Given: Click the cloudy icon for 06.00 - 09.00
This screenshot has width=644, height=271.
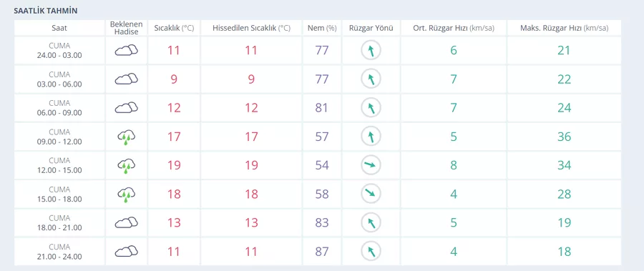Looking at the screenshot, I should pyautogui.click(x=126, y=108).
